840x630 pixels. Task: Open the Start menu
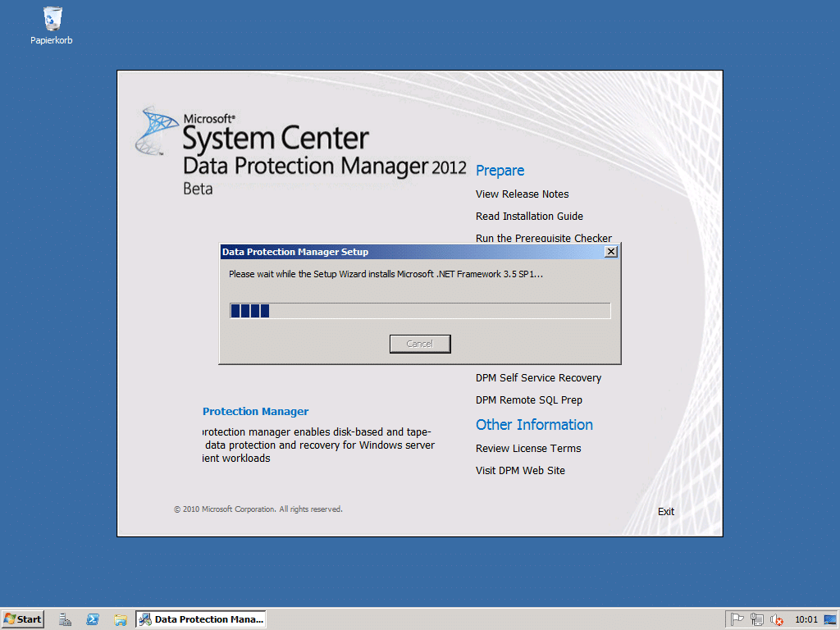coord(22,619)
